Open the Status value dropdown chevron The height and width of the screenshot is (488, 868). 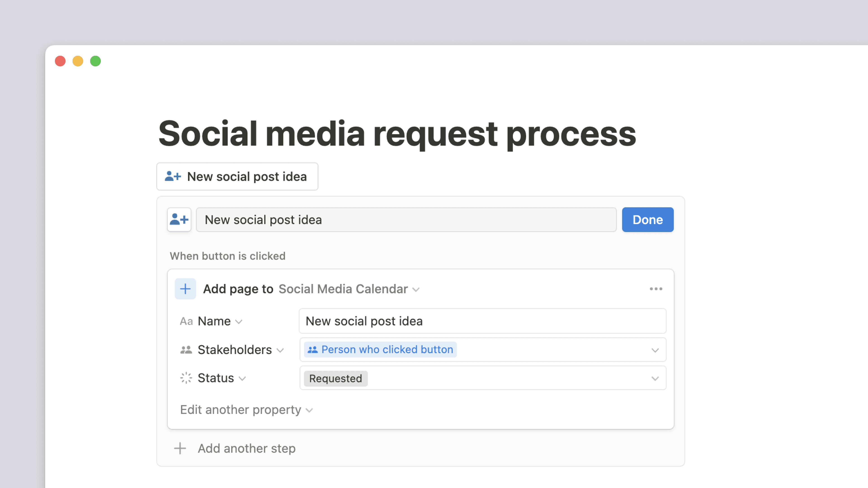[x=655, y=379]
